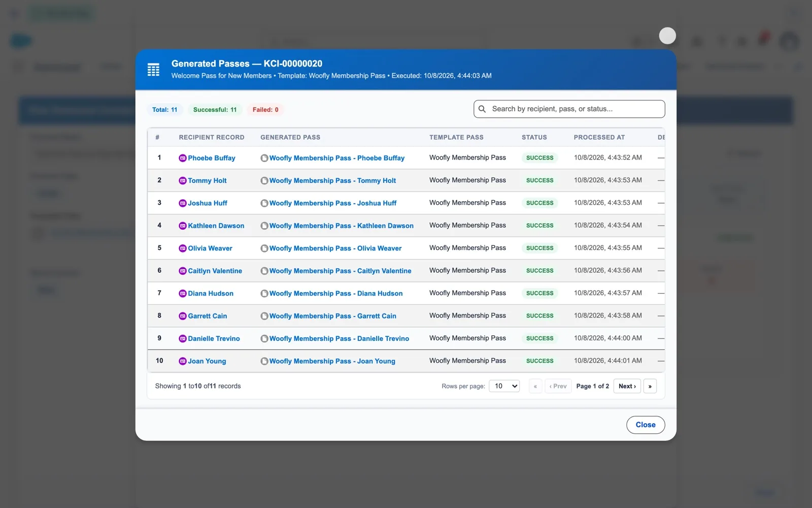Click the 10/8/2026, 4:44:01 AM processed time
The height and width of the screenshot is (508, 812).
(x=608, y=361)
